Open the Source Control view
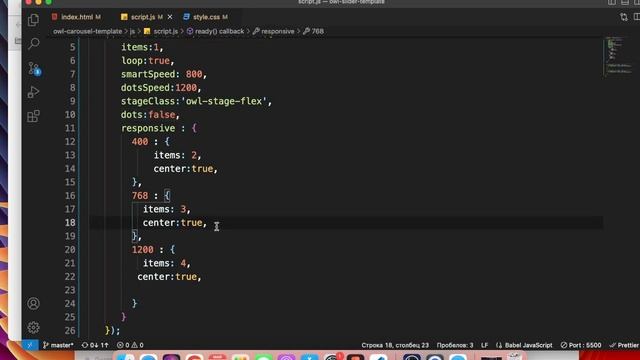640x360 pixels. [33, 68]
